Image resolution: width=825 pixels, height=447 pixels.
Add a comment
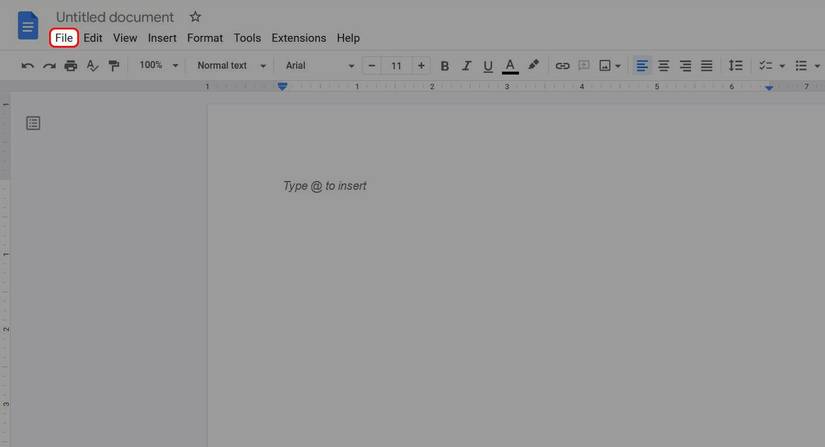click(x=583, y=65)
